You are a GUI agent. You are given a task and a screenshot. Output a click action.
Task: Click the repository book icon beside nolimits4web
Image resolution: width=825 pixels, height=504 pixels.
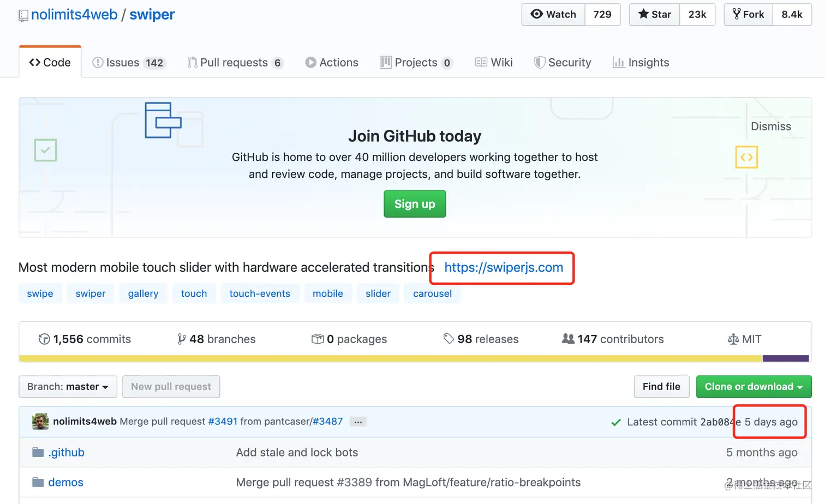tap(23, 16)
